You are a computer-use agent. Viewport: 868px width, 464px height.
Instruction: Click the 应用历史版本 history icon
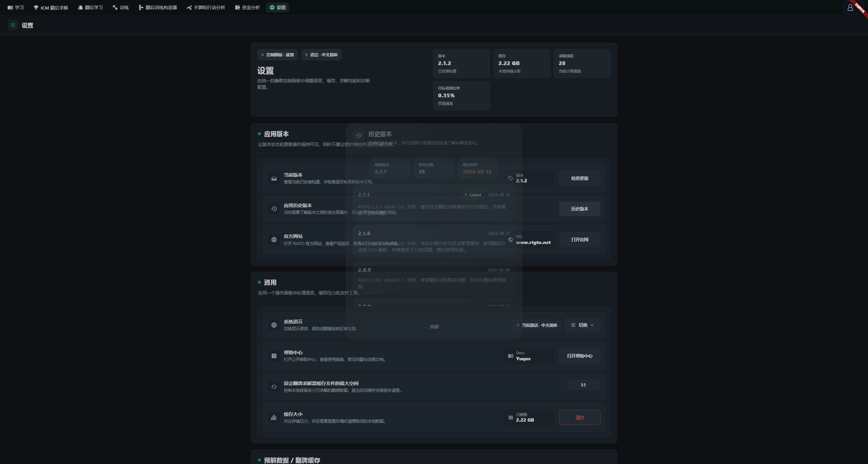tap(274, 209)
